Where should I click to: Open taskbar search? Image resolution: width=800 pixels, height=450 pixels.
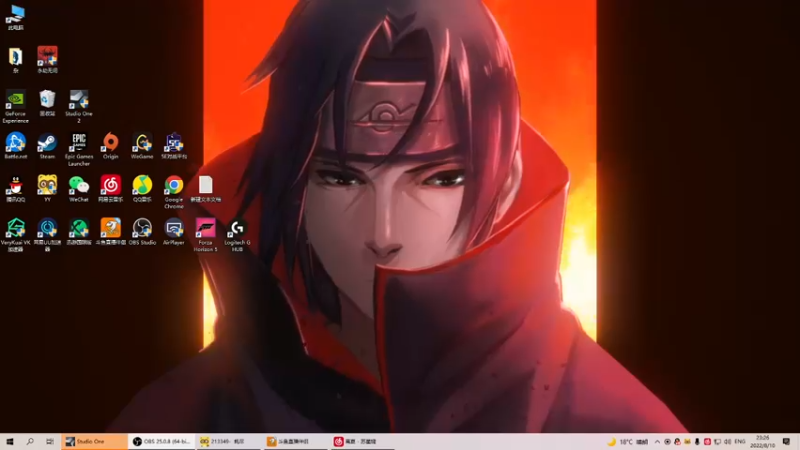pyautogui.click(x=30, y=441)
